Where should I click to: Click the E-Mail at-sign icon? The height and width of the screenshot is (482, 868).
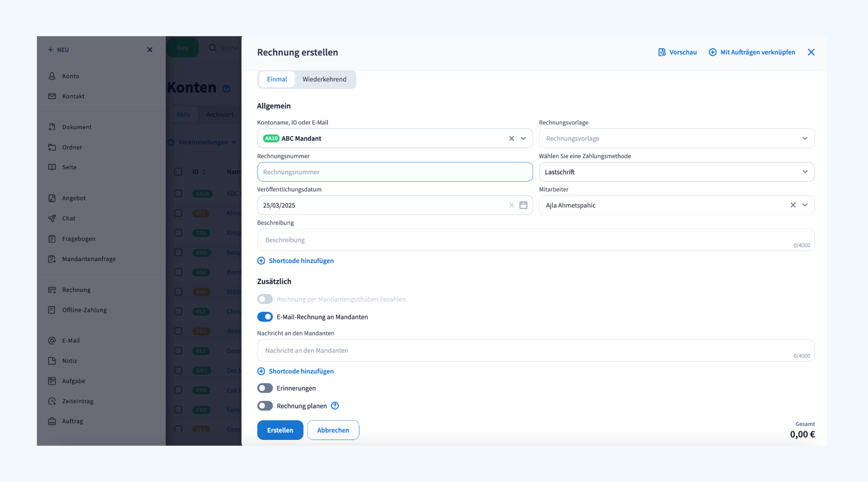point(52,341)
